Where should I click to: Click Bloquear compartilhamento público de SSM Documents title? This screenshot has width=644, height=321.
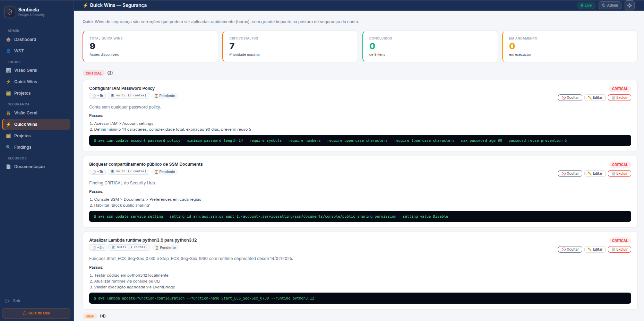tap(146, 164)
